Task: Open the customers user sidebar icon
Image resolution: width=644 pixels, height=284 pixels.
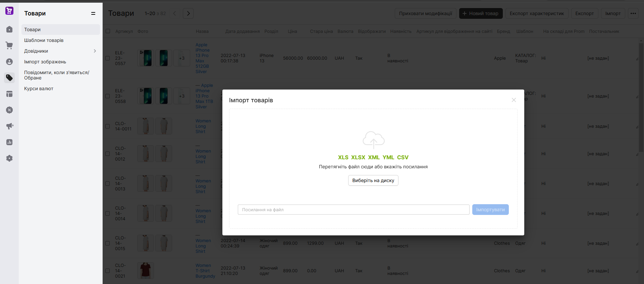Action: 9,62
